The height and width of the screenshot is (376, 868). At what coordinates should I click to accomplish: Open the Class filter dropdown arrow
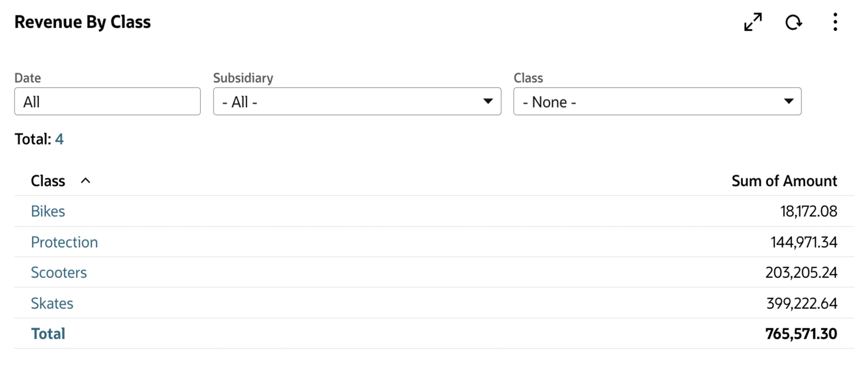click(789, 101)
